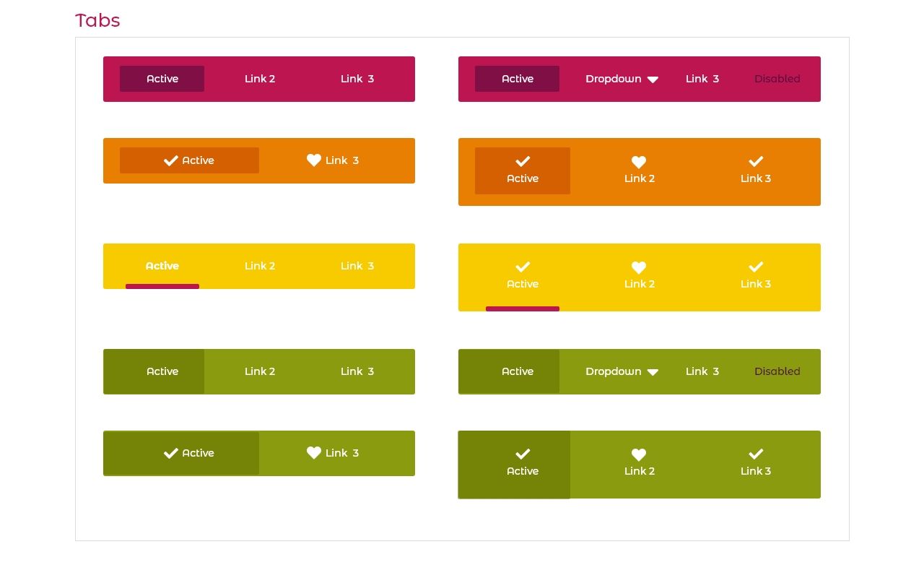The width and height of the screenshot is (924, 578).
Task: Click the Tabs page heading
Action: pyautogui.click(x=97, y=20)
